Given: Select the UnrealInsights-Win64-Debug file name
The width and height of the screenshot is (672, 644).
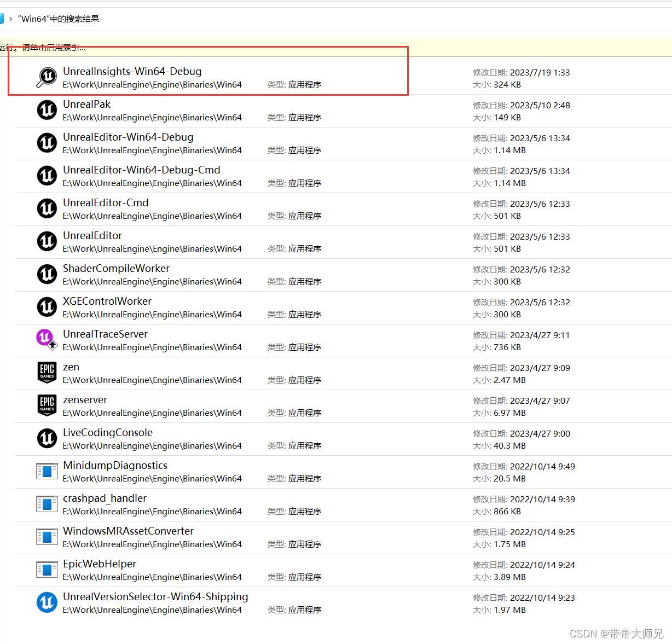Looking at the screenshot, I should coord(132,71).
